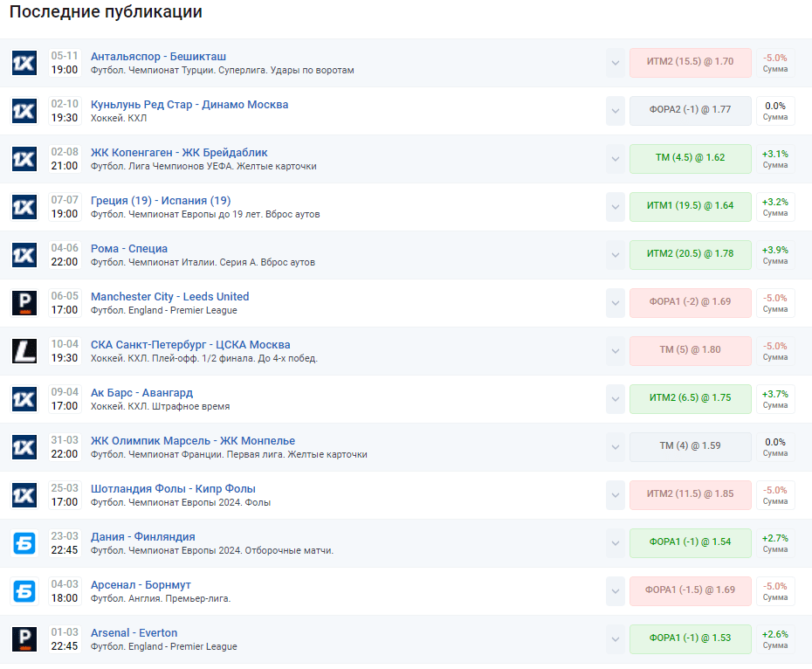Click the 1X bookmaker icon beside Куньлунь Ред Стар
The height and width of the screenshot is (669, 812).
click(24, 111)
